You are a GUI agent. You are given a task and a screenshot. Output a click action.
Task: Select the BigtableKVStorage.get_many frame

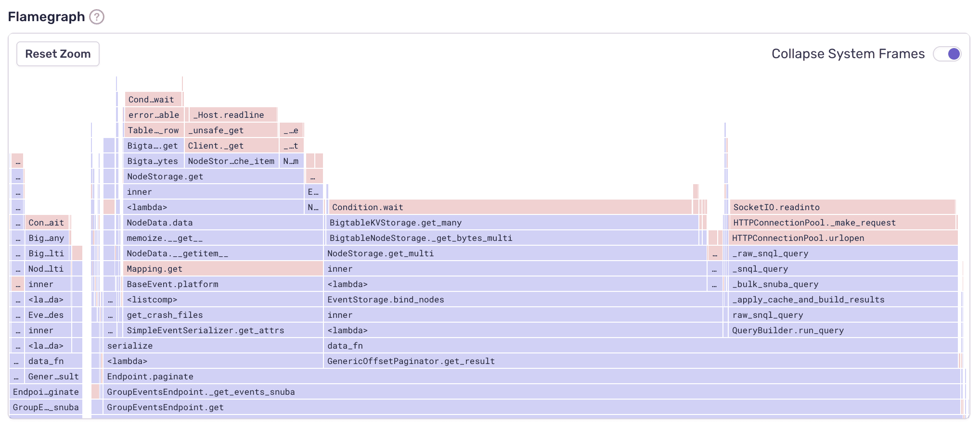[x=512, y=223]
